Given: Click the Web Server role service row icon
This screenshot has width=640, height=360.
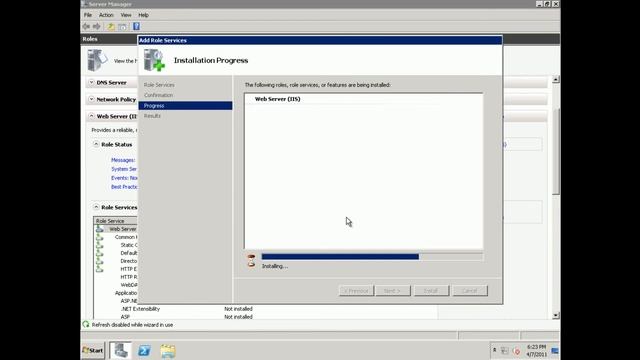Looking at the screenshot, I should tap(100, 229).
